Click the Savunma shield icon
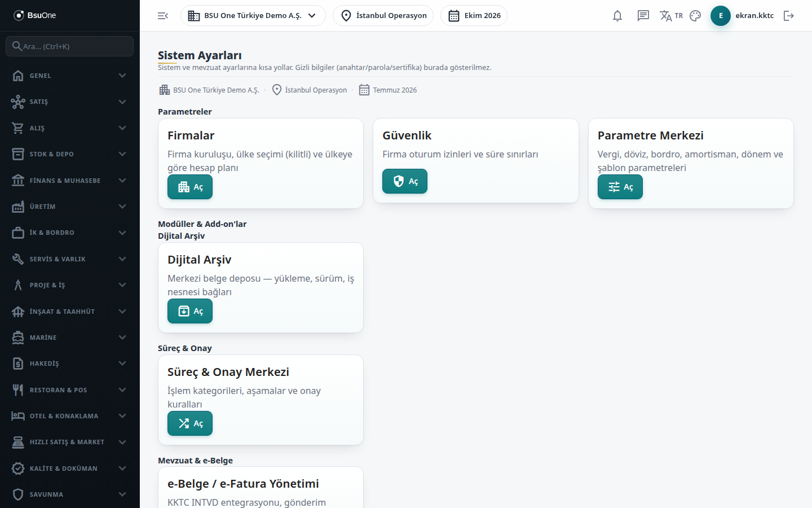812x508 pixels. coord(18,494)
